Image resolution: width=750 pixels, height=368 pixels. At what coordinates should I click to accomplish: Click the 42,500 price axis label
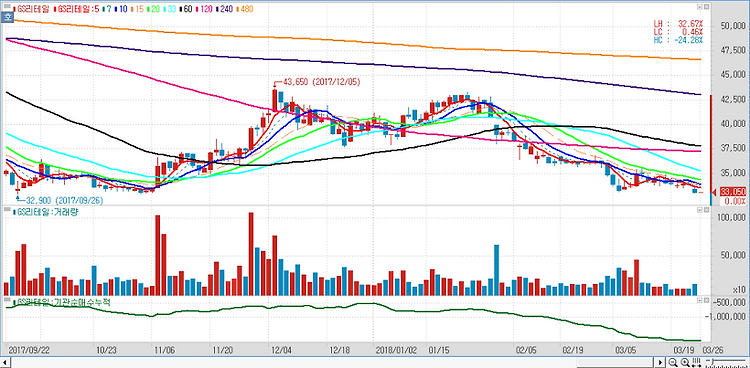coord(733,100)
